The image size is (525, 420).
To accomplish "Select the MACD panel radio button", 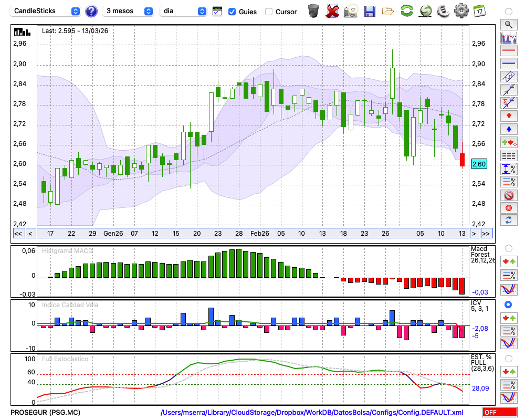I will pyautogui.click(x=509, y=248).
